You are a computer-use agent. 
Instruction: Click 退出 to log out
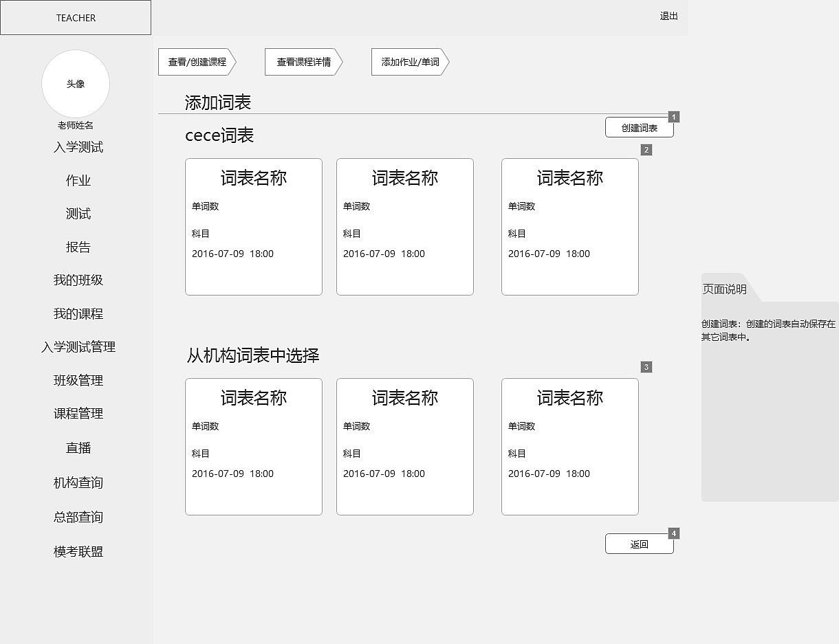(668, 17)
